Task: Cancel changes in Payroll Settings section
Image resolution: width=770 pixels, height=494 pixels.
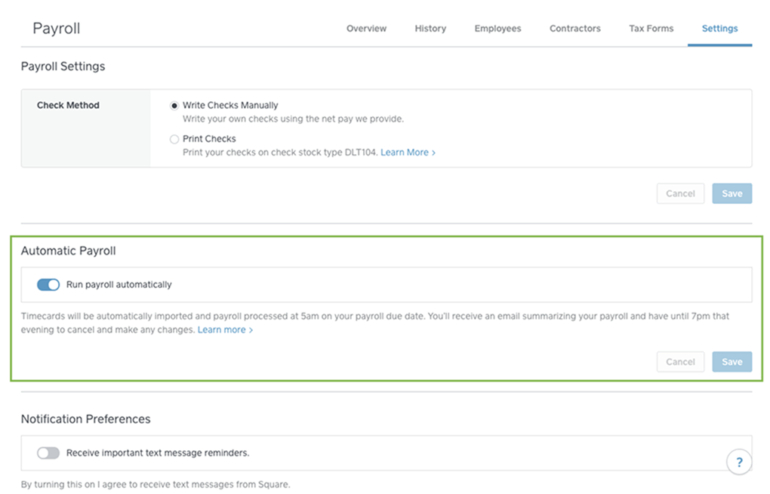Action: [x=680, y=194]
